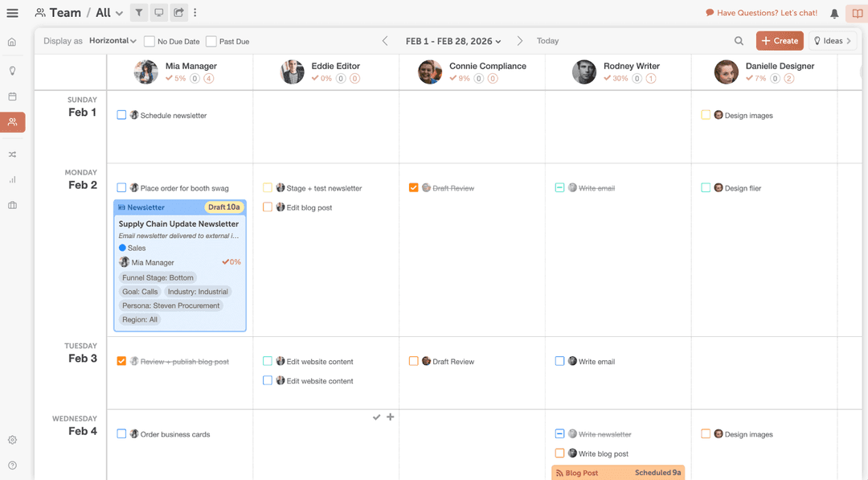This screenshot has height=480, width=868.
Task: Open the bar chart reports sidebar icon
Action: [x=12, y=179]
